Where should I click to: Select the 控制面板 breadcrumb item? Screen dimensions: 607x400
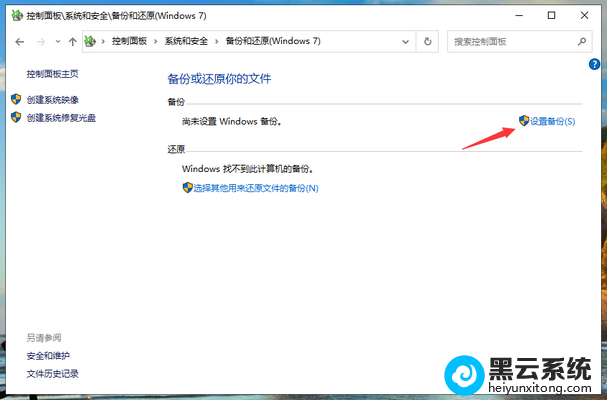[x=129, y=42]
